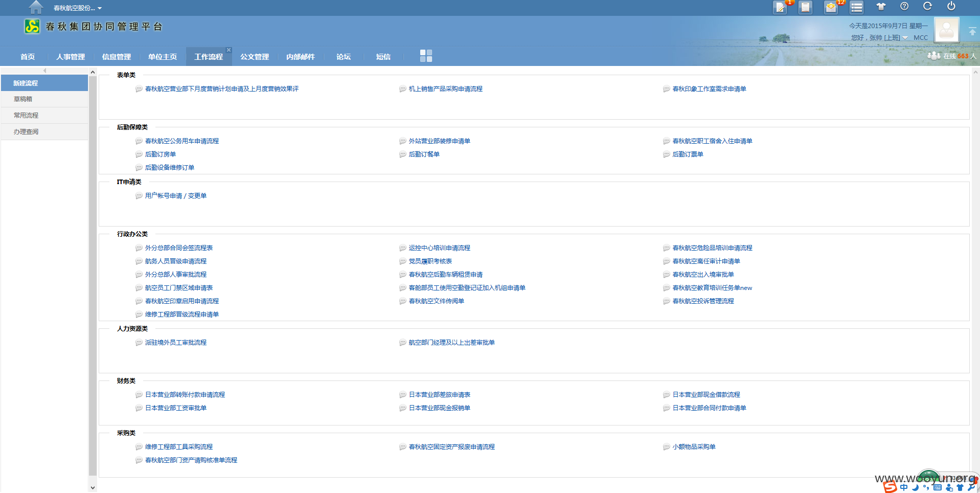Open 办理查询 in the sidebar
980x493 pixels.
coord(44,132)
